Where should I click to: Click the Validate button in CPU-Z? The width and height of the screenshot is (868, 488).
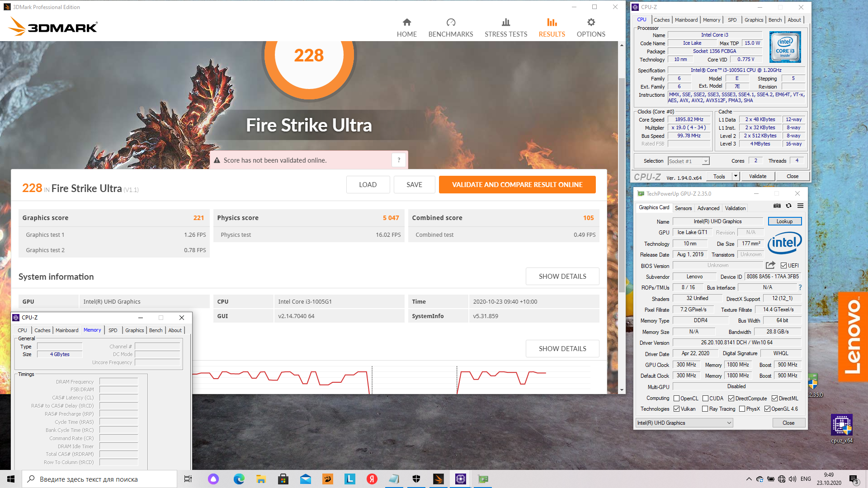pyautogui.click(x=757, y=176)
